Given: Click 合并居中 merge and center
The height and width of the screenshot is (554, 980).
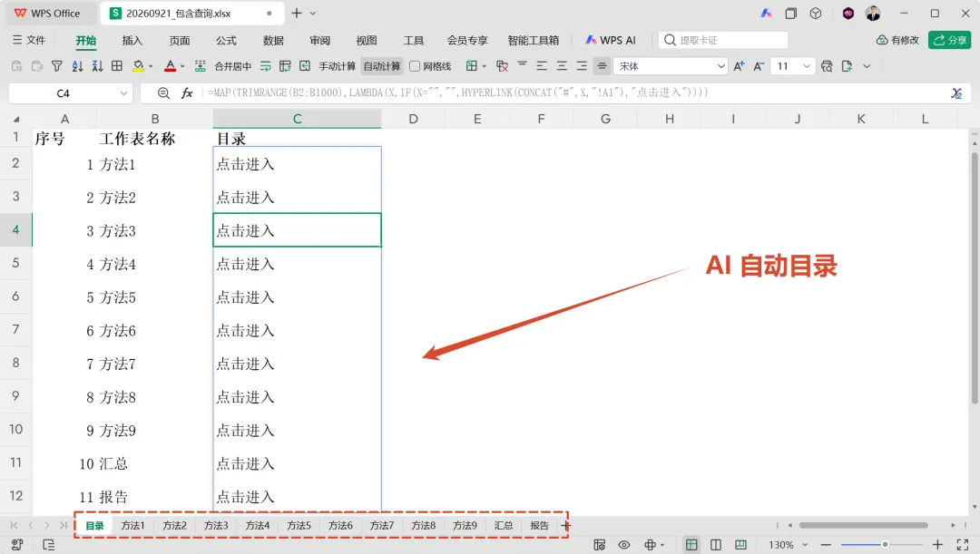Looking at the screenshot, I should [232, 66].
